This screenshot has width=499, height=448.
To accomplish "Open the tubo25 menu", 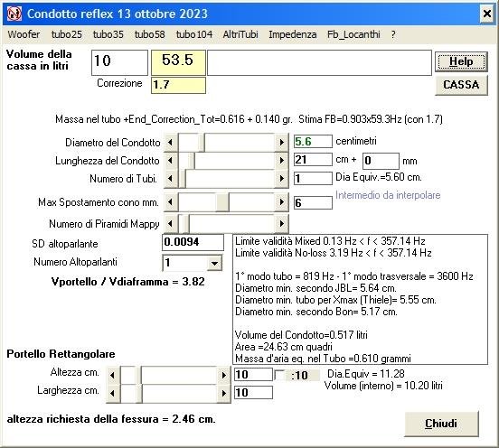I will 67,34.
